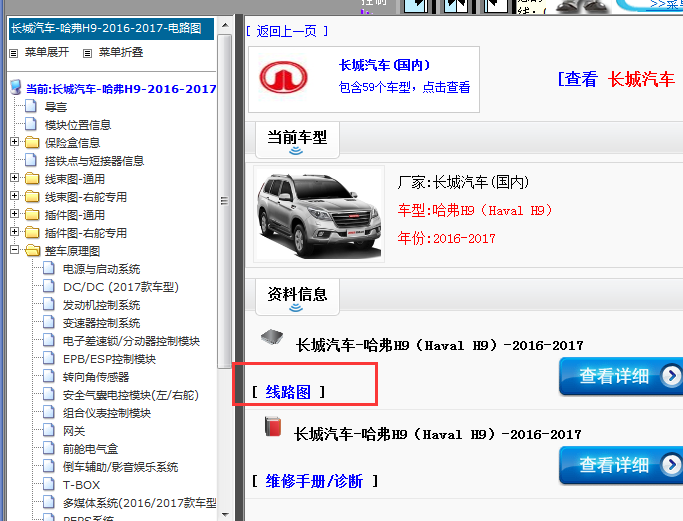The image size is (683, 521).
Task: Click the text 年份:2016-2017
Action: (446, 238)
